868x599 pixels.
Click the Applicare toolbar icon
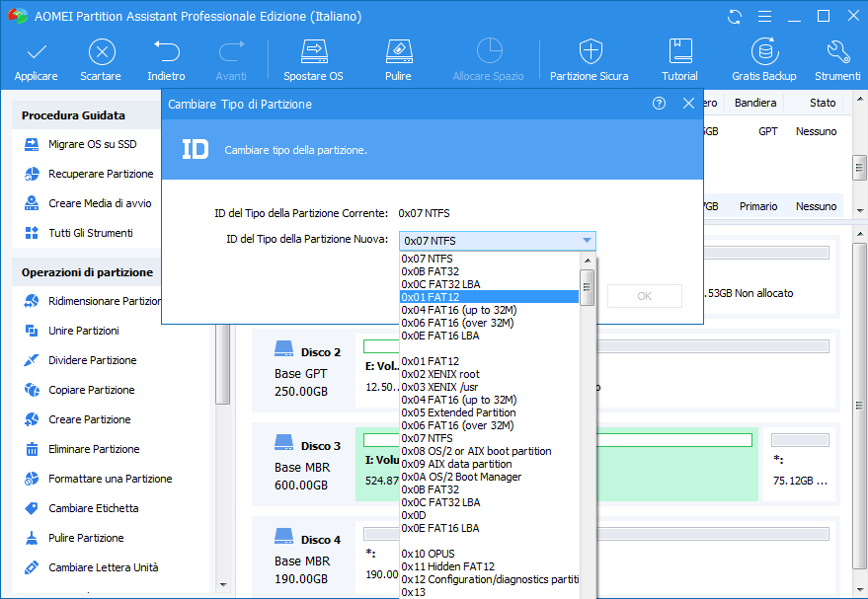point(36,52)
